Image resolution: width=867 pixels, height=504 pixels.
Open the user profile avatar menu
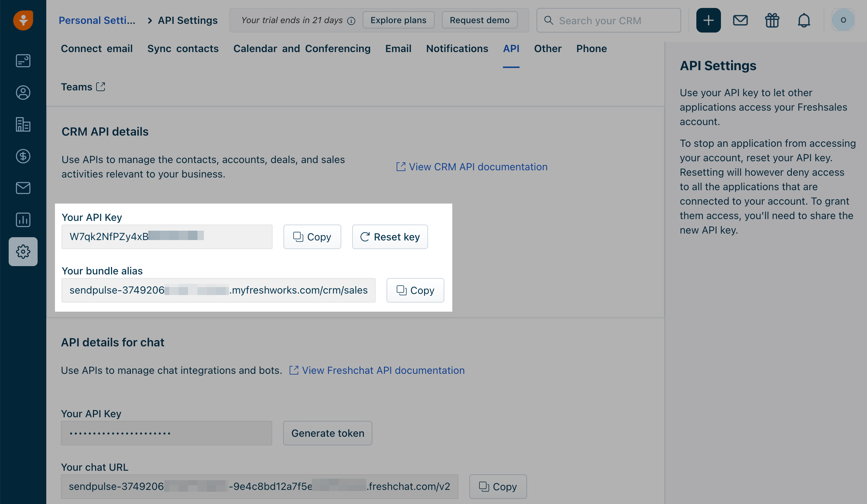843,20
